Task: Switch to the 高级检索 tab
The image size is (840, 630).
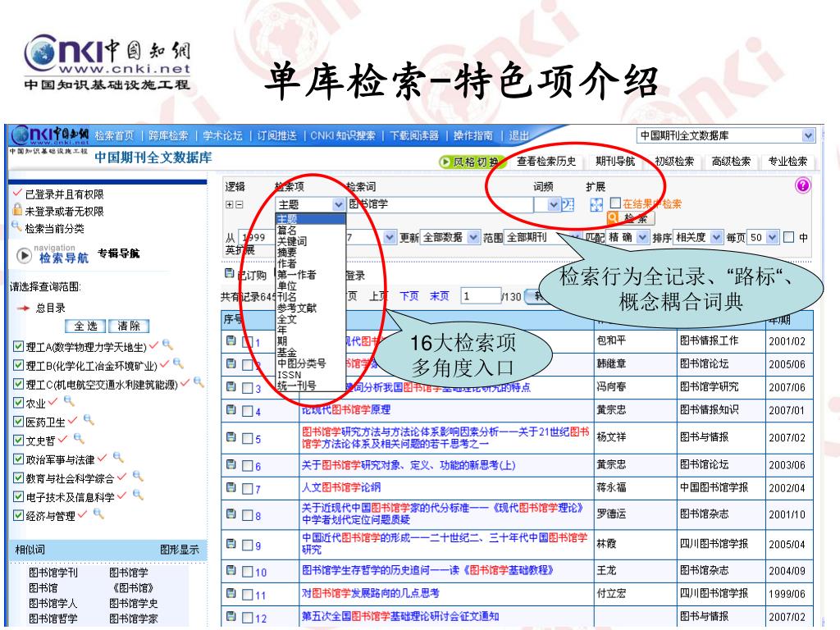Action: [x=731, y=162]
